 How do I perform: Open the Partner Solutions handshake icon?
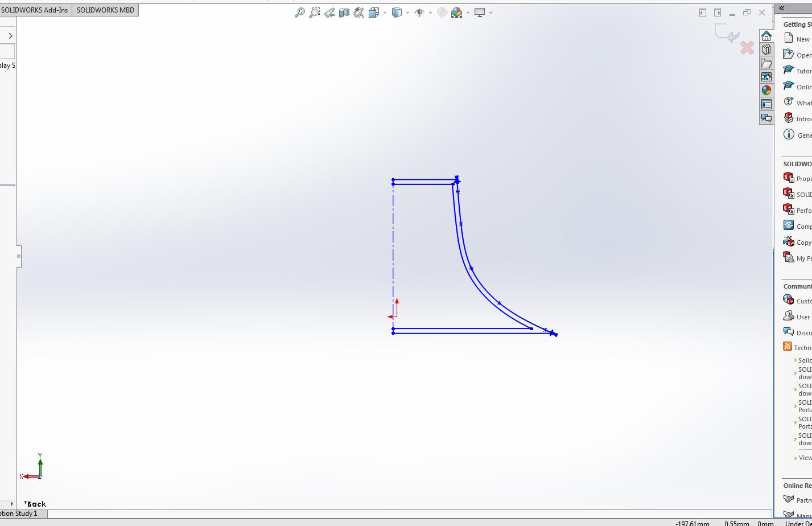pyautogui.click(x=789, y=499)
